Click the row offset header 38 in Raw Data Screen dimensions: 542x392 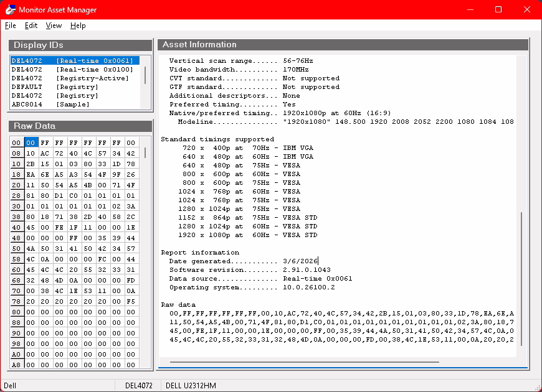(17, 217)
